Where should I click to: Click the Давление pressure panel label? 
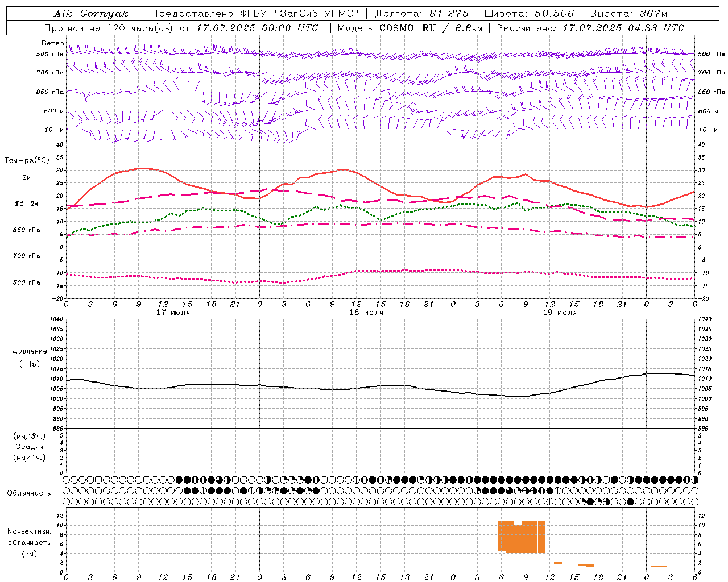pyautogui.click(x=30, y=351)
